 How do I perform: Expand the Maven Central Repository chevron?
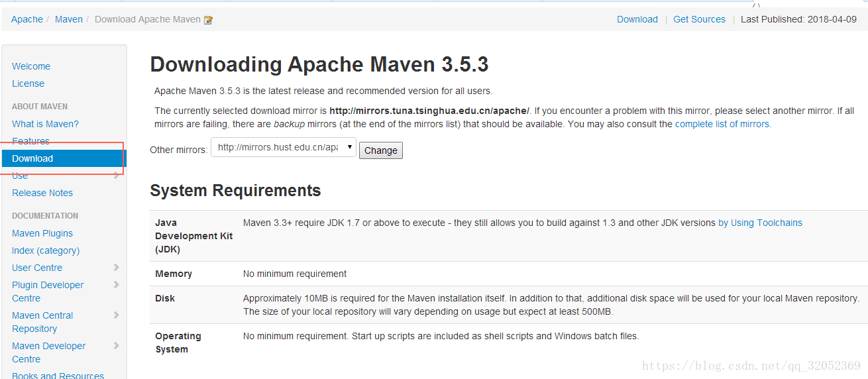(116, 315)
